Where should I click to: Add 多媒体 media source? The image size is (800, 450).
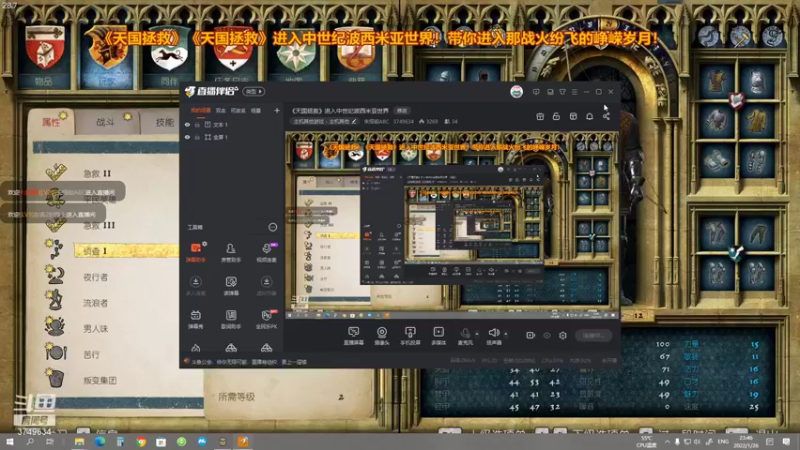[x=438, y=336]
